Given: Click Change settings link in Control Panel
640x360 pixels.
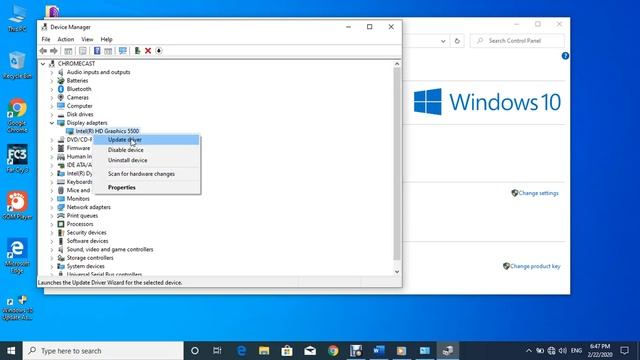Looking at the screenshot, I should (538, 193).
